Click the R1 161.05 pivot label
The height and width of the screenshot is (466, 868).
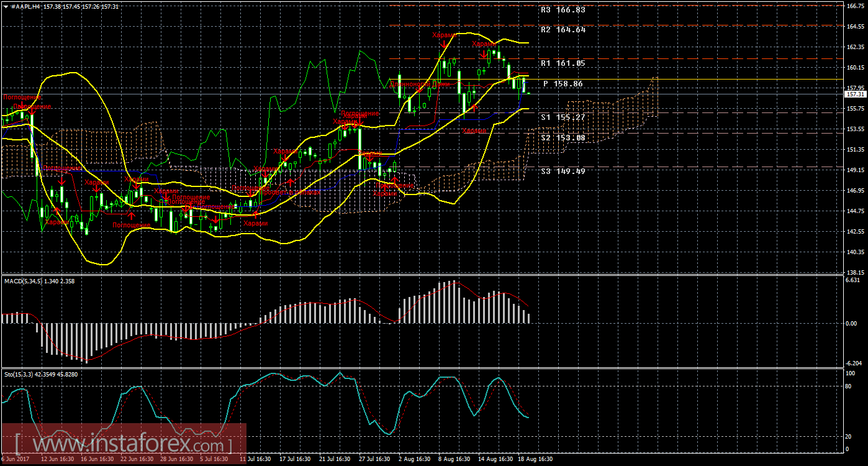click(563, 63)
